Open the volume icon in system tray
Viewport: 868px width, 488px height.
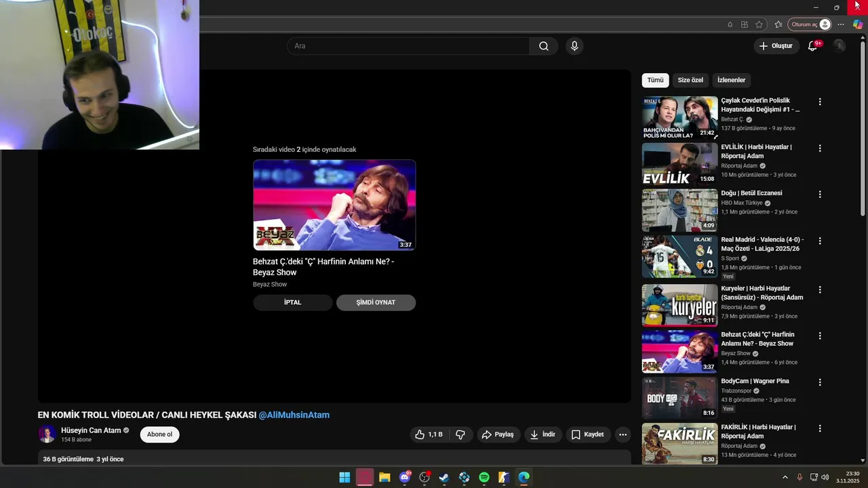[x=825, y=477]
